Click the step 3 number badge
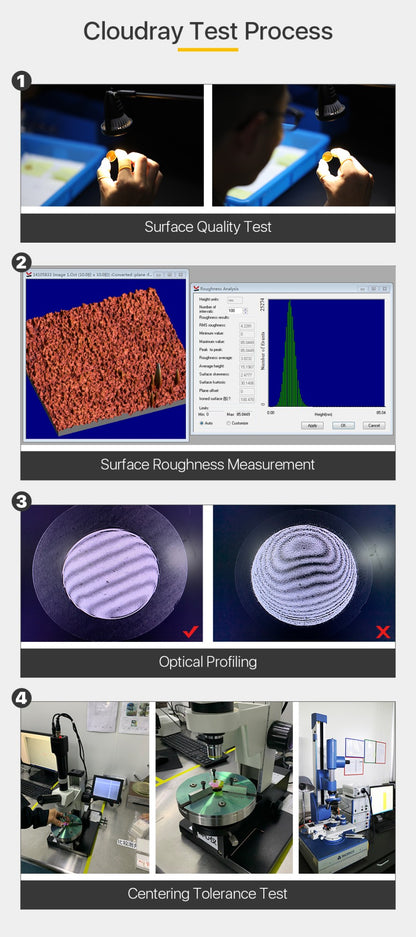416x937 pixels. pos(22,501)
